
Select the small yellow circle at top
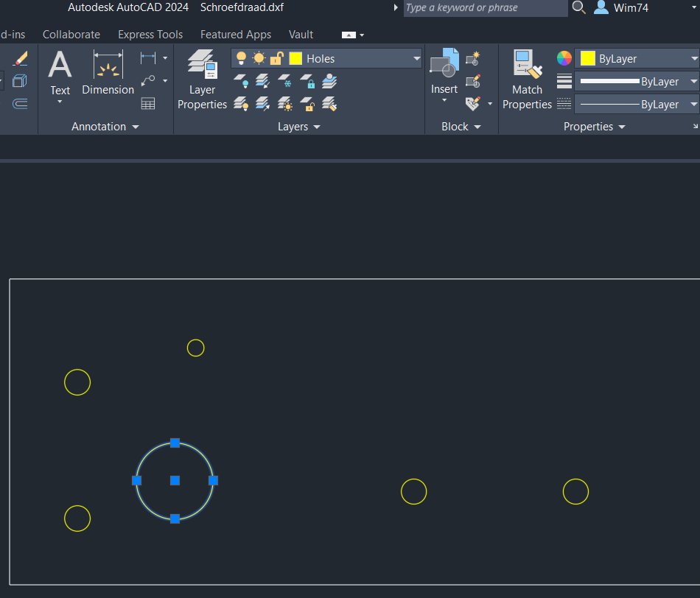pyautogui.click(x=195, y=348)
